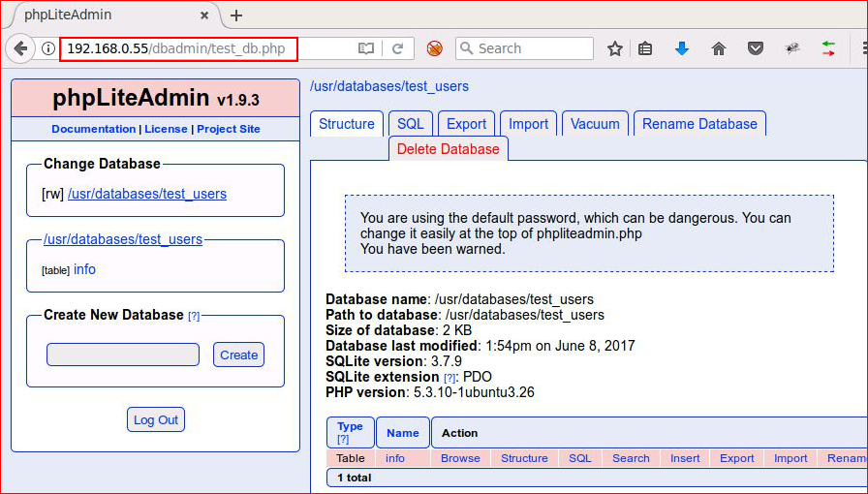The width and height of the screenshot is (868, 494).
Task: Click the Log Out button
Action: (x=156, y=419)
